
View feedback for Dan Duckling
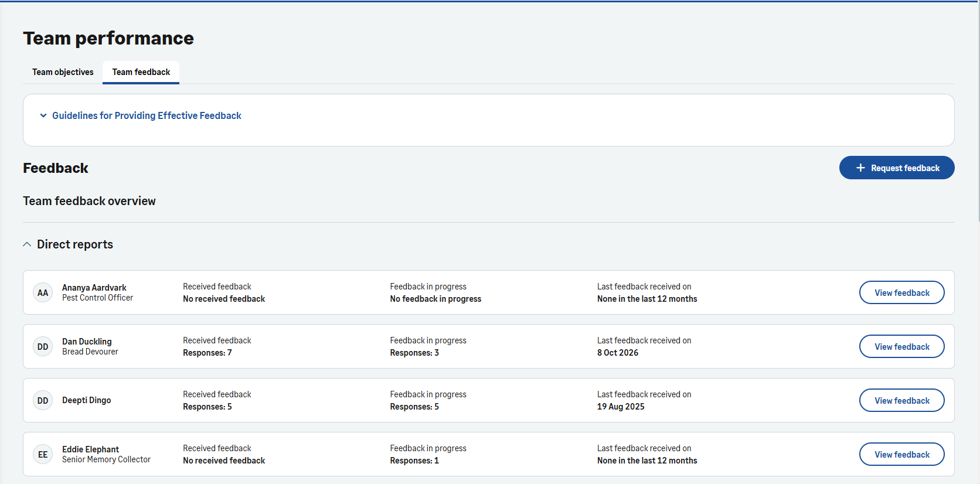point(901,347)
